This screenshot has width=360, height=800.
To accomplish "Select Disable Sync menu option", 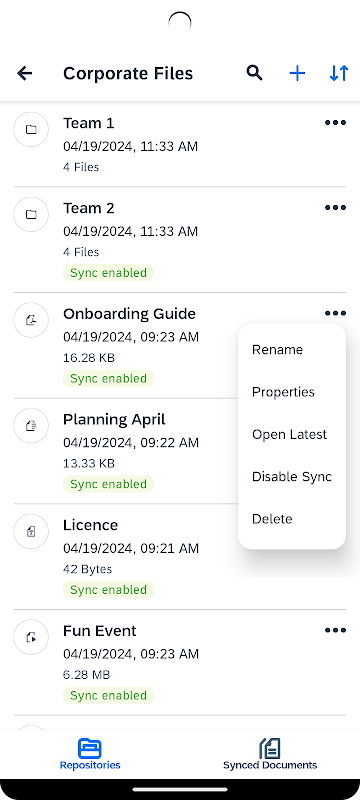I will 292,477.
